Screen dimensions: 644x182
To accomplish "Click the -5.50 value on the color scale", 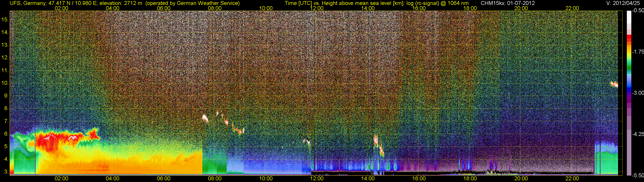I will [638, 176].
